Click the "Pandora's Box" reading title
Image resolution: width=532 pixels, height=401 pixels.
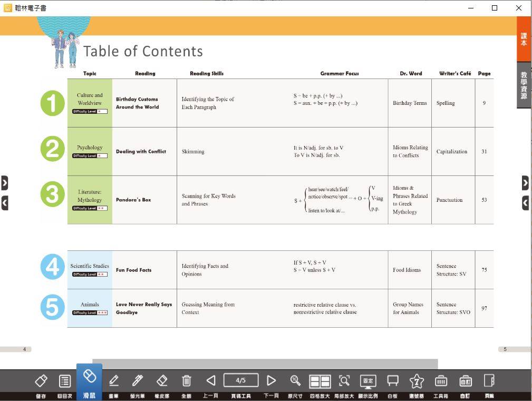[x=133, y=200]
